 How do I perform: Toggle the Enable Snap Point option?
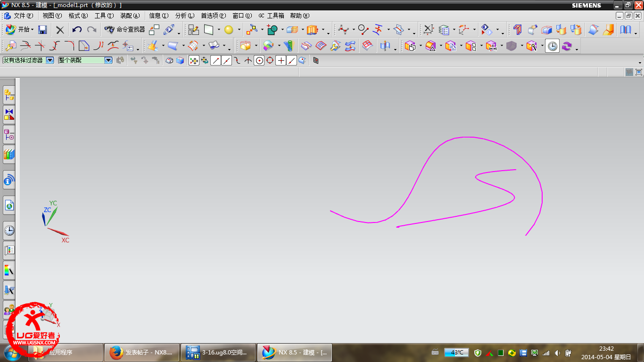[x=194, y=60]
